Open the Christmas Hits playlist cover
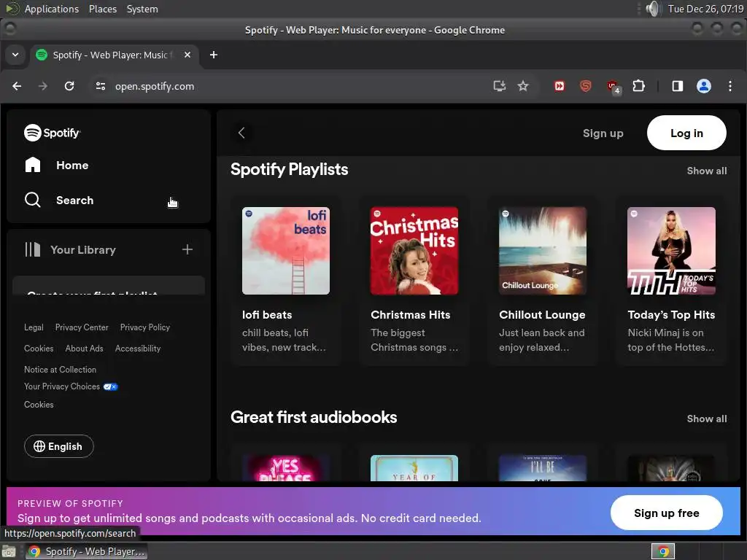This screenshot has height=560, width=747. coord(414,251)
